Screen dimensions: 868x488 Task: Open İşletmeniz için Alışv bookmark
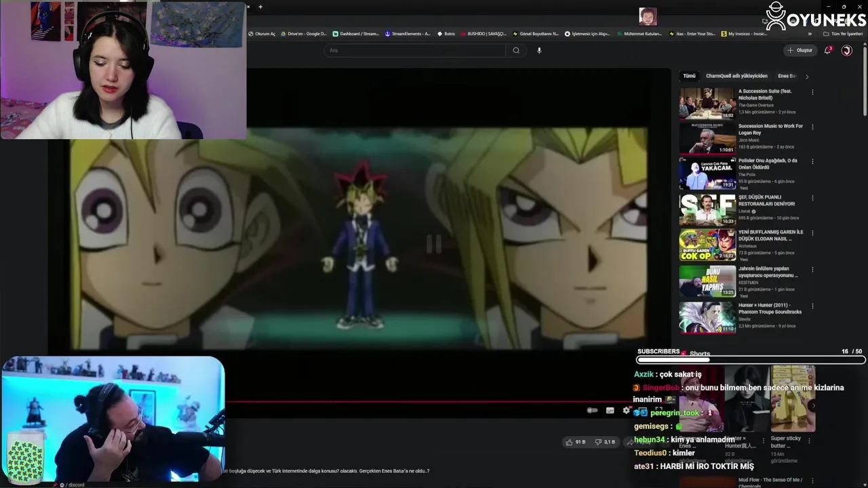[x=587, y=33]
